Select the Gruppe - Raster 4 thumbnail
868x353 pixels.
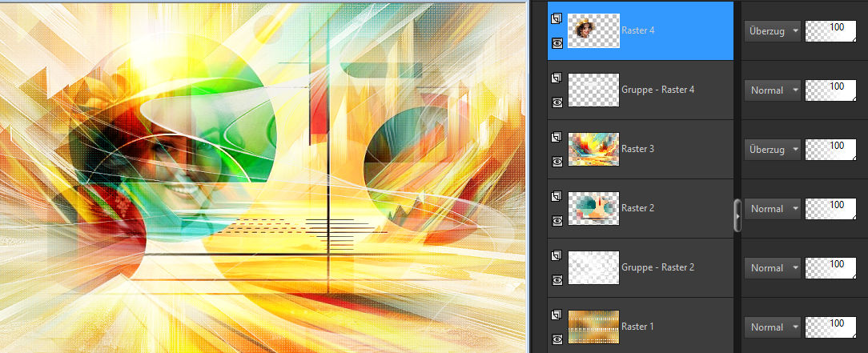coord(593,90)
